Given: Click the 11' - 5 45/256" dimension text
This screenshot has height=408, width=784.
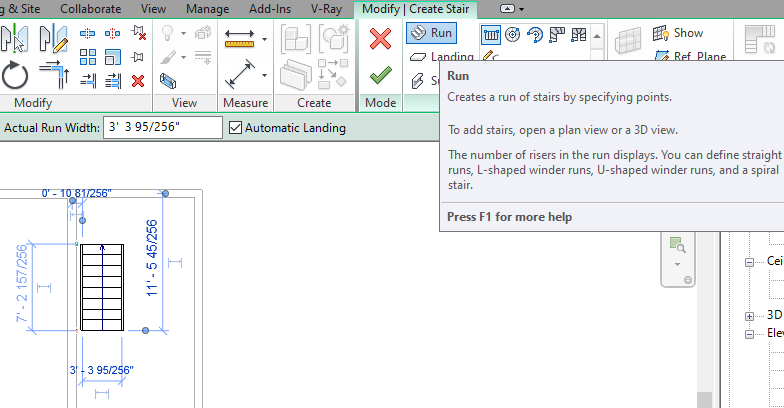Looking at the screenshot, I should click(152, 258).
